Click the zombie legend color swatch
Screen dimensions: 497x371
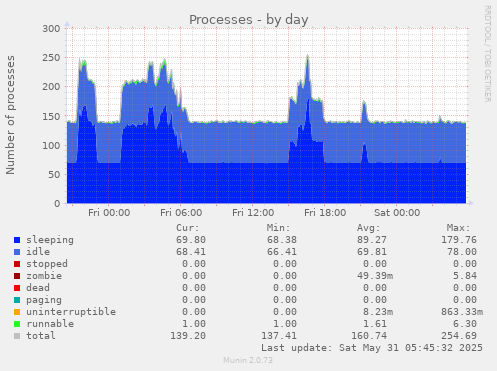pos(17,276)
